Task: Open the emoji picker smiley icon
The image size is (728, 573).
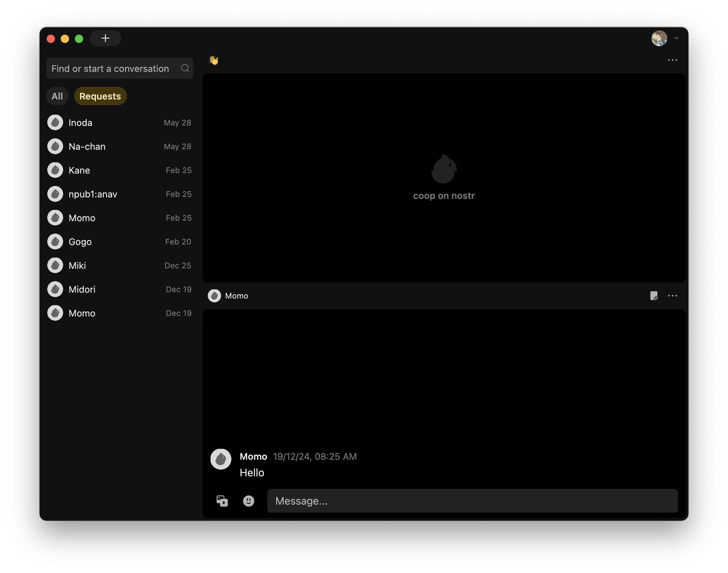Action: (x=249, y=501)
